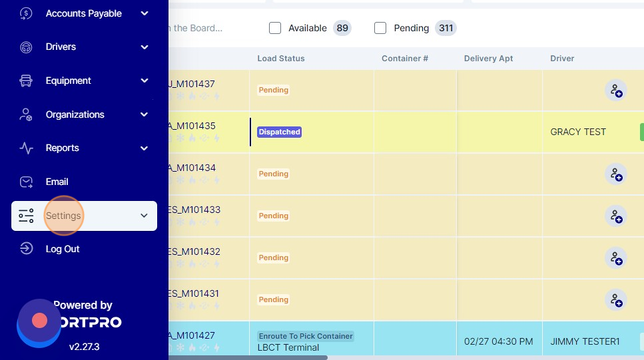Click Enroute To Pick Container status badge
Image resolution: width=644 pixels, height=360 pixels.
click(x=306, y=336)
